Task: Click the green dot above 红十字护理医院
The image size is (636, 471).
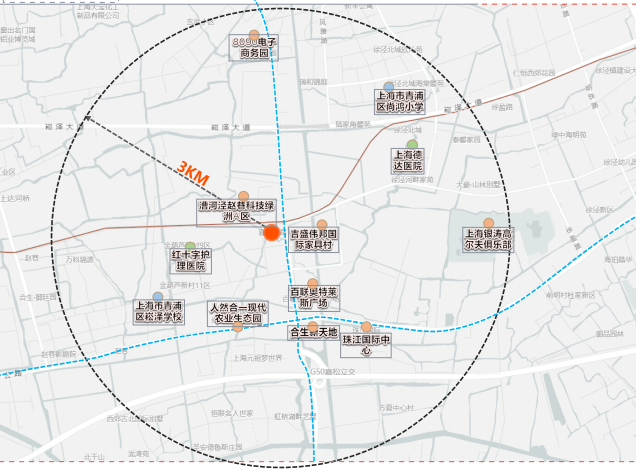Action: [190, 246]
